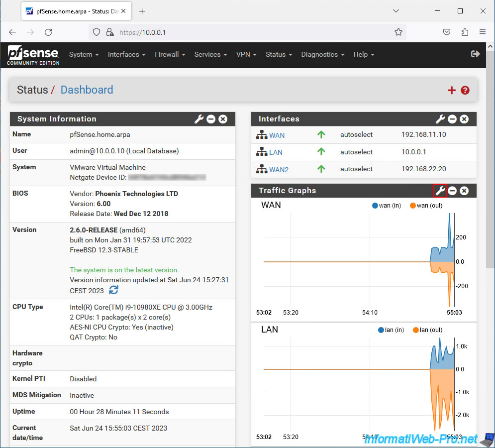495x448 pixels.
Task: Add a widget with the red plus icon
Action: click(x=451, y=91)
